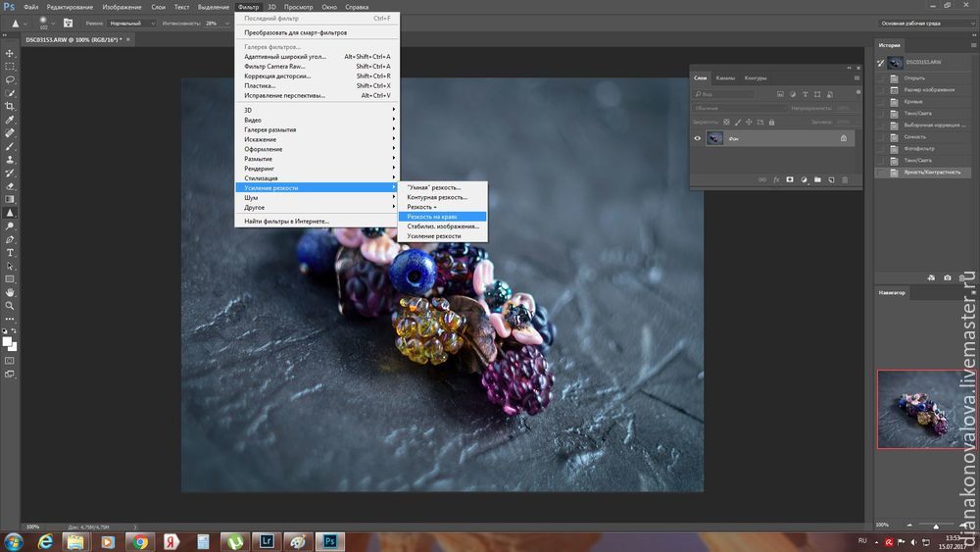Select the Hand tool
The height and width of the screenshot is (552, 980).
click(10, 292)
